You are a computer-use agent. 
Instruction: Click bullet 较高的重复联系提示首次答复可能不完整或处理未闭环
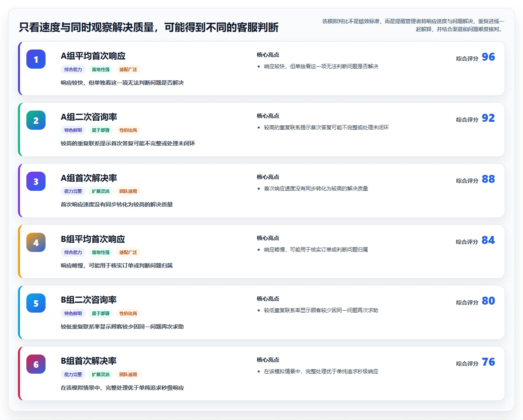(x=326, y=128)
